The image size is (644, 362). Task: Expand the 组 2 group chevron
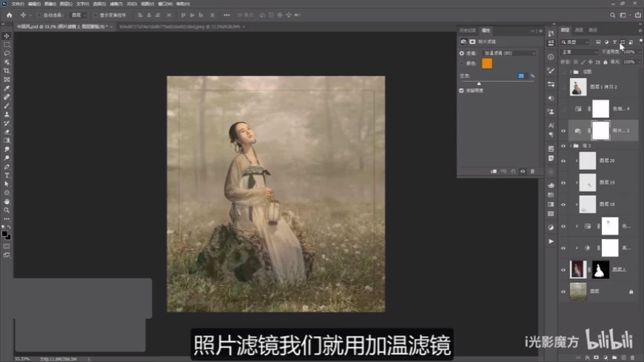[x=571, y=146]
